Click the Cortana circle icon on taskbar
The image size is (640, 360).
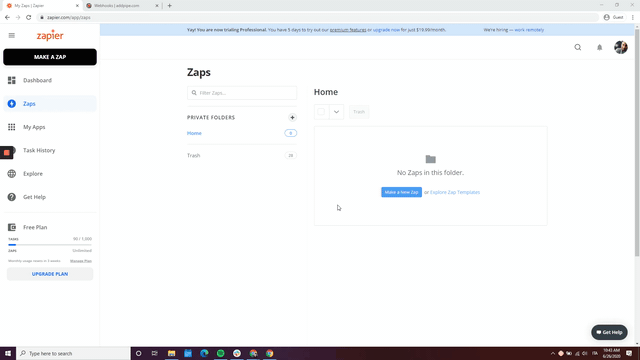click(x=138, y=353)
